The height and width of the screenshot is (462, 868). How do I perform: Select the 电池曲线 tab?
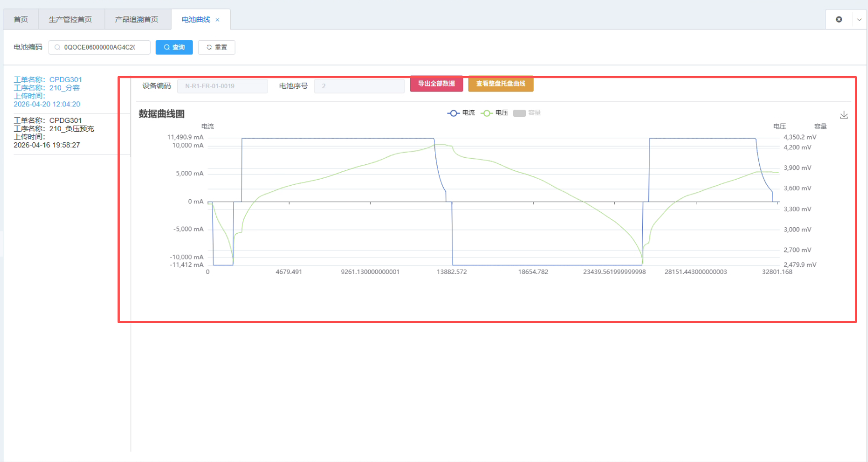(x=196, y=19)
